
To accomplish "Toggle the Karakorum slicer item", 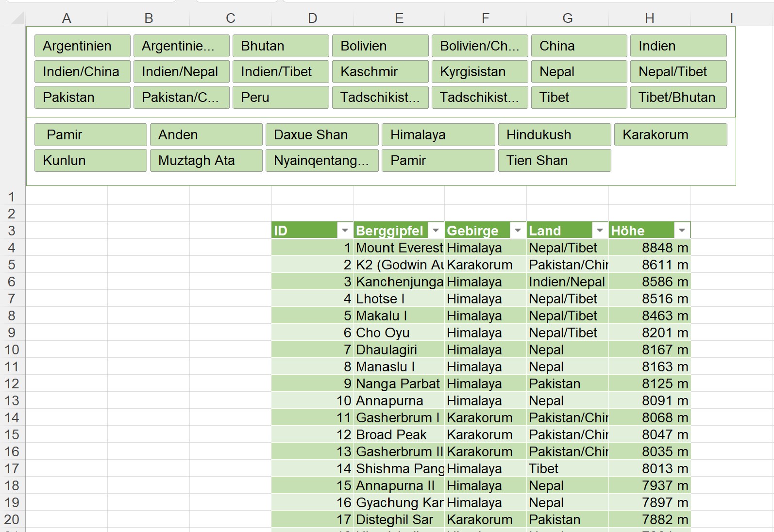I will [670, 135].
